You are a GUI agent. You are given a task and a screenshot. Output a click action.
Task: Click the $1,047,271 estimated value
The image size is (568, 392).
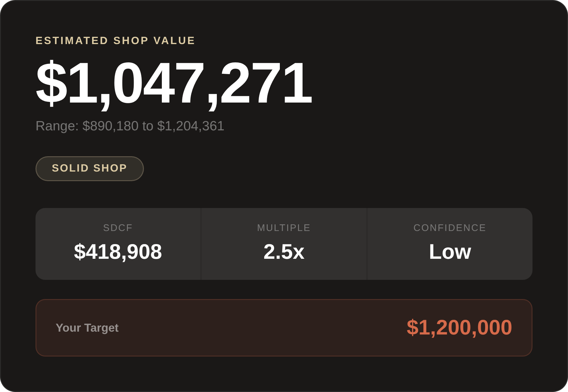point(174,83)
